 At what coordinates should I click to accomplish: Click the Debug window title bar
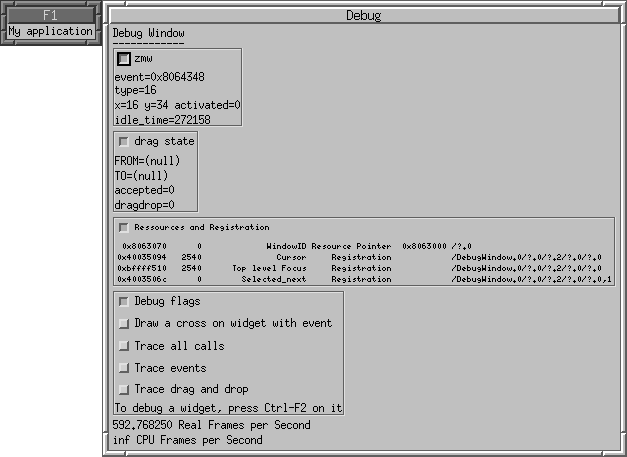coord(363,15)
